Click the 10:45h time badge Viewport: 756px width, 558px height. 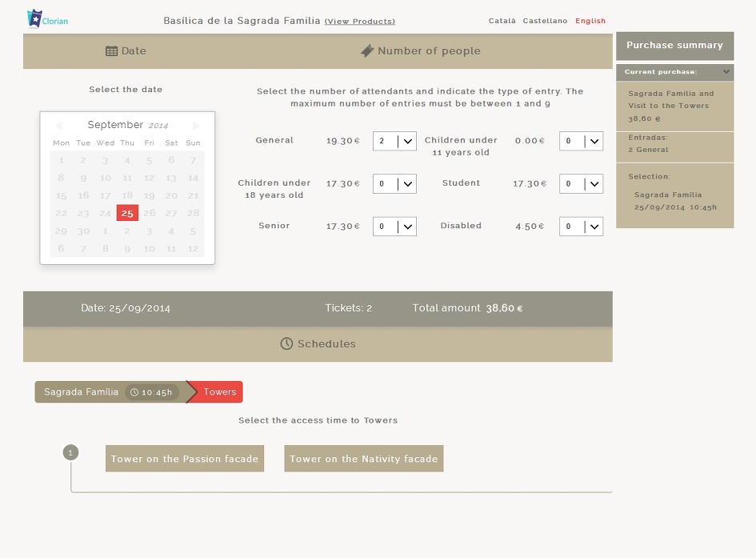coord(151,392)
